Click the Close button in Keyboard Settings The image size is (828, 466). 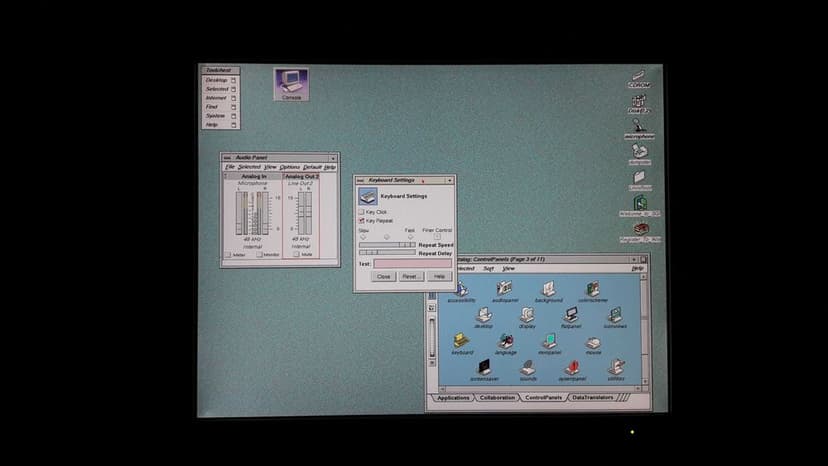[x=383, y=276]
